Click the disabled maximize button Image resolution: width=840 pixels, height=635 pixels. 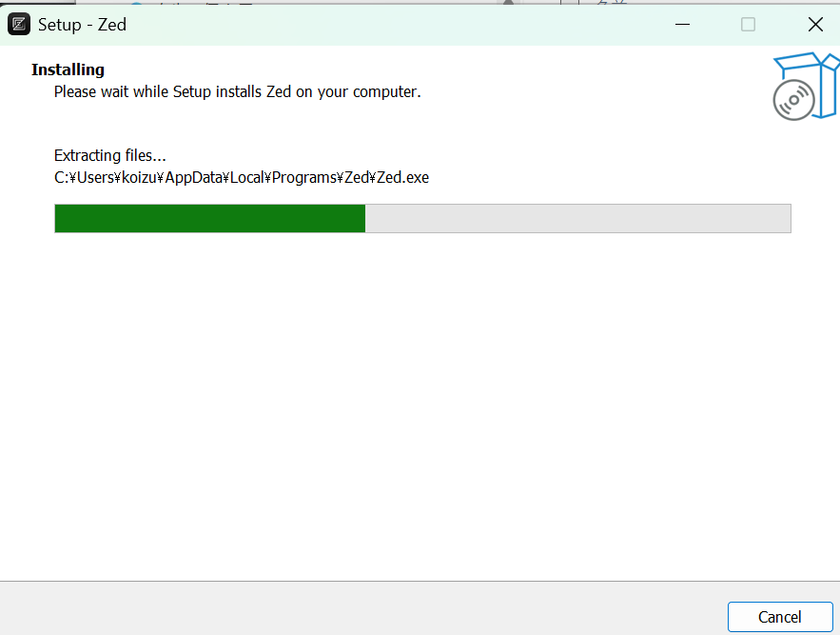(x=749, y=24)
